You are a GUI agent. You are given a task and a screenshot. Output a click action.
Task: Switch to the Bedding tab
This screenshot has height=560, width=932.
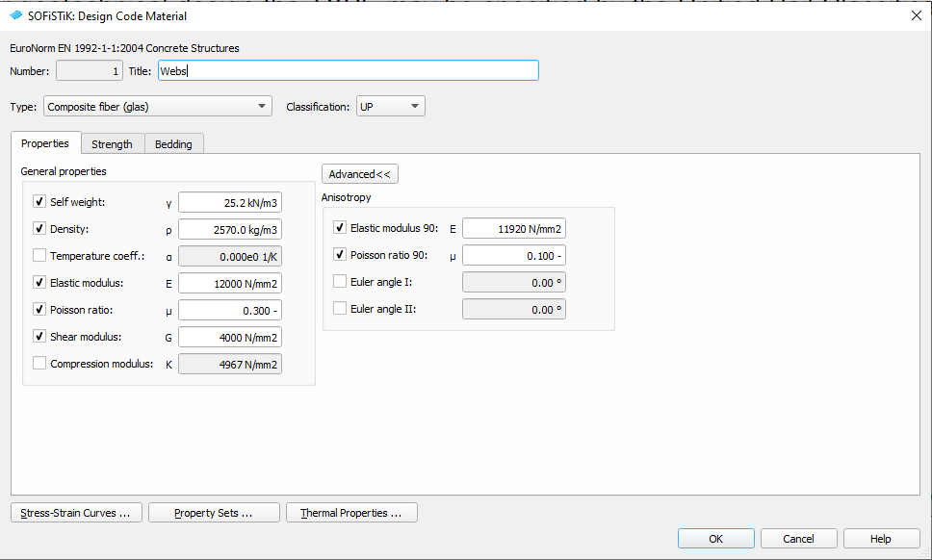tap(173, 144)
